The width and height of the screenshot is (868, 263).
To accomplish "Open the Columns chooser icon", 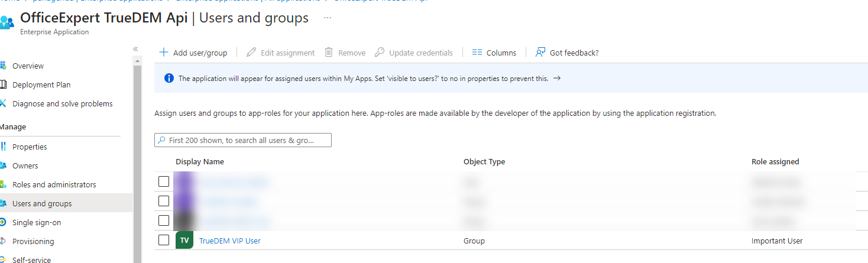I will pyautogui.click(x=477, y=53).
